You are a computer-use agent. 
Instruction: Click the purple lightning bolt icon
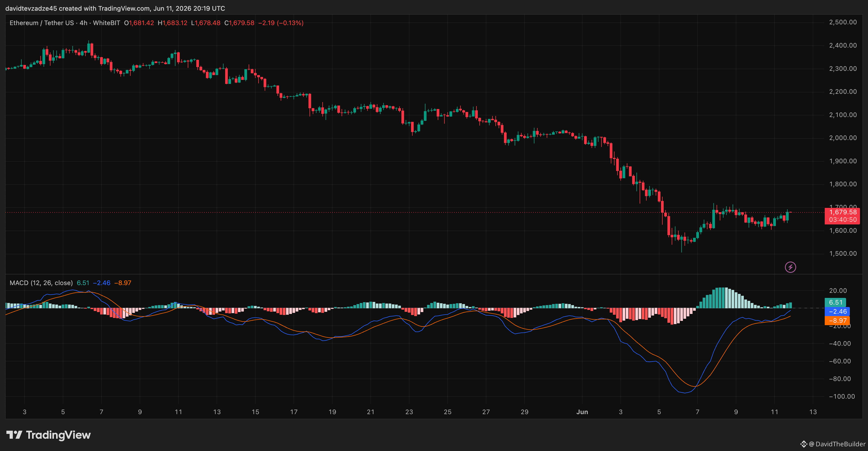click(790, 267)
